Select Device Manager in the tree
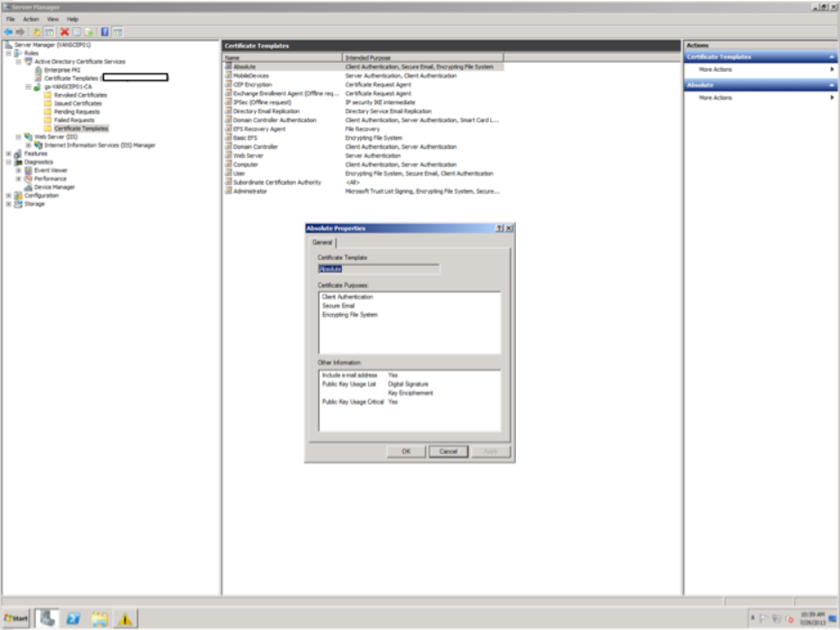 point(54,188)
